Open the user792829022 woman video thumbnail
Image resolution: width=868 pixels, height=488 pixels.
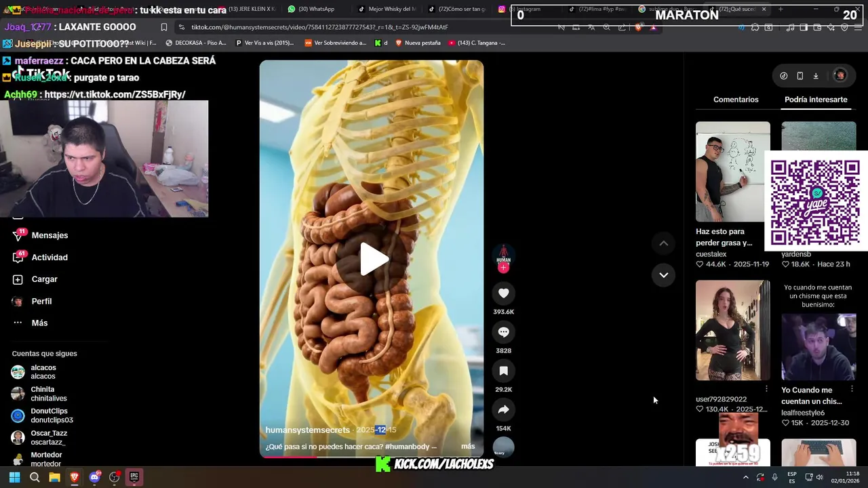click(x=733, y=330)
